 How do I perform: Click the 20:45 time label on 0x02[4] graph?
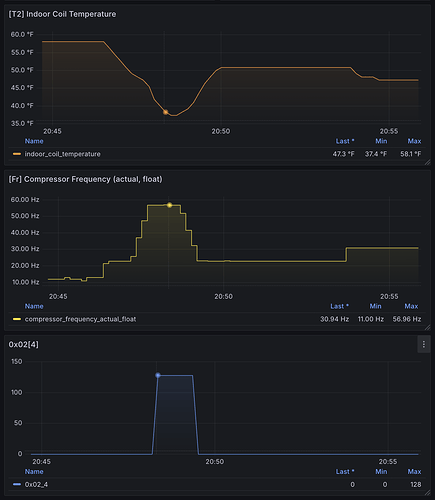pyautogui.click(x=42, y=462)
